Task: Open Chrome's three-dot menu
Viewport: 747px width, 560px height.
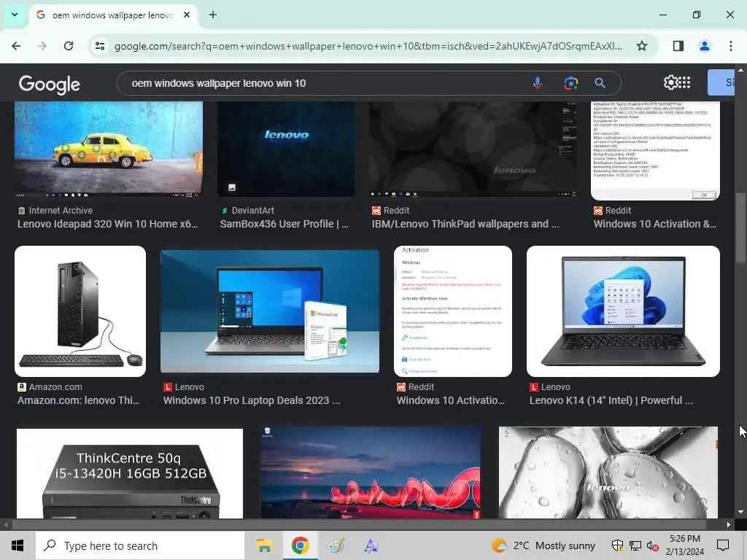Action: tap(730, 46)
